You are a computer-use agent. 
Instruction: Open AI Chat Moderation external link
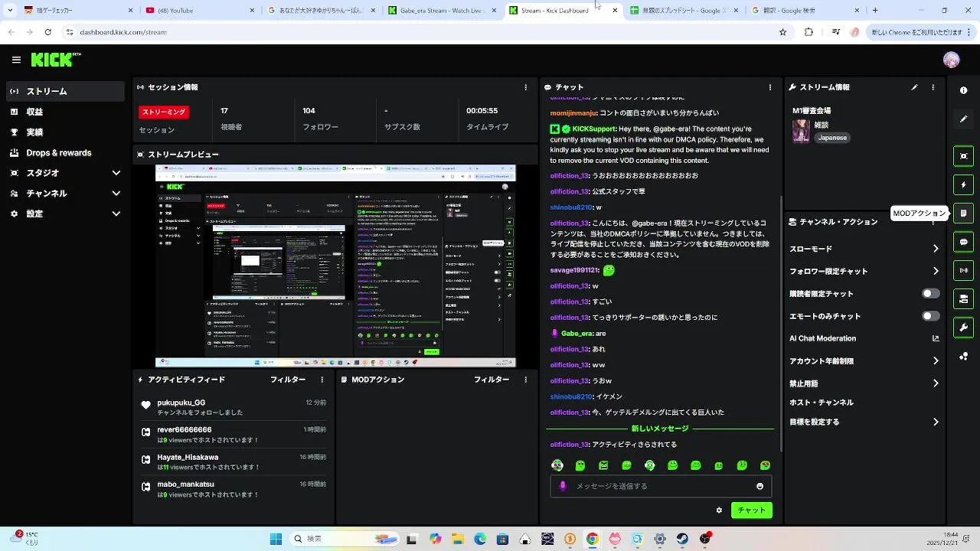tap(936, 338)
